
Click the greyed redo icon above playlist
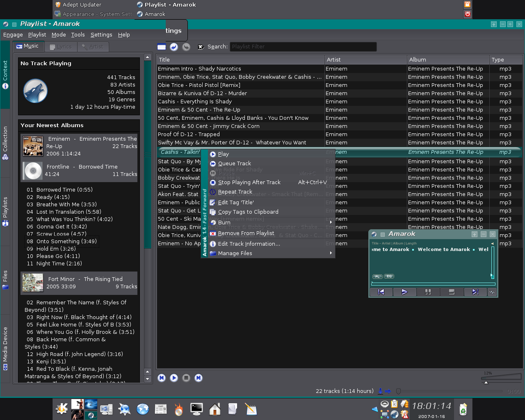pyautogui.click(x=186, y=47)
